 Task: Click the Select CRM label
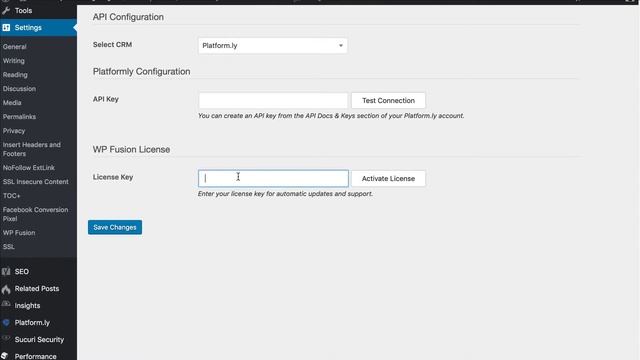click(112, 44)
